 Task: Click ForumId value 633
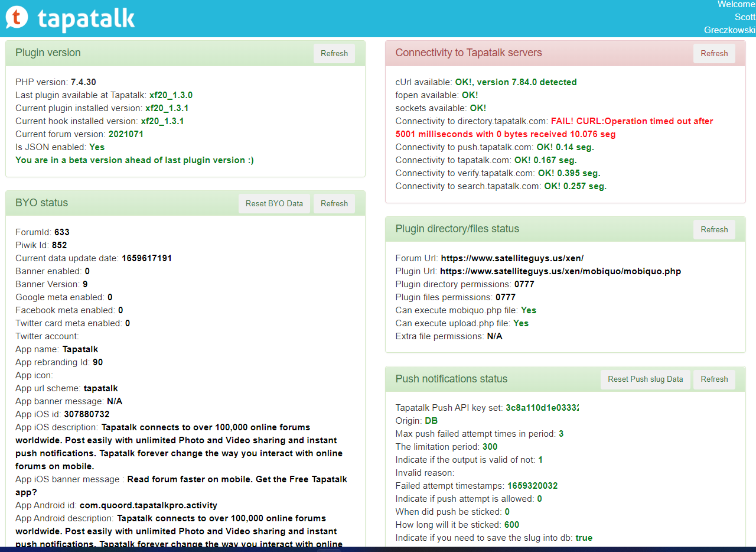pyautogui.click(x=62, y=232)
